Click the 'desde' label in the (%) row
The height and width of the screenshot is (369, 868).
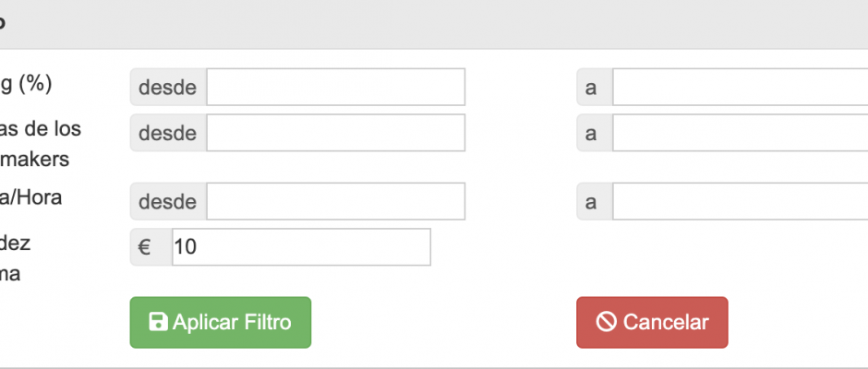point(167,88)
